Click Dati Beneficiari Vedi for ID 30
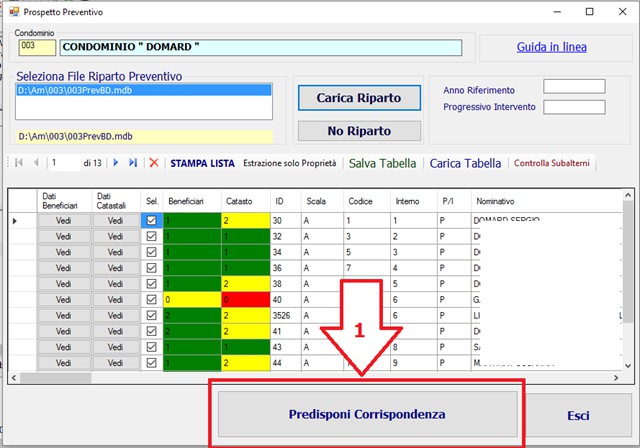 pos(64,221)
